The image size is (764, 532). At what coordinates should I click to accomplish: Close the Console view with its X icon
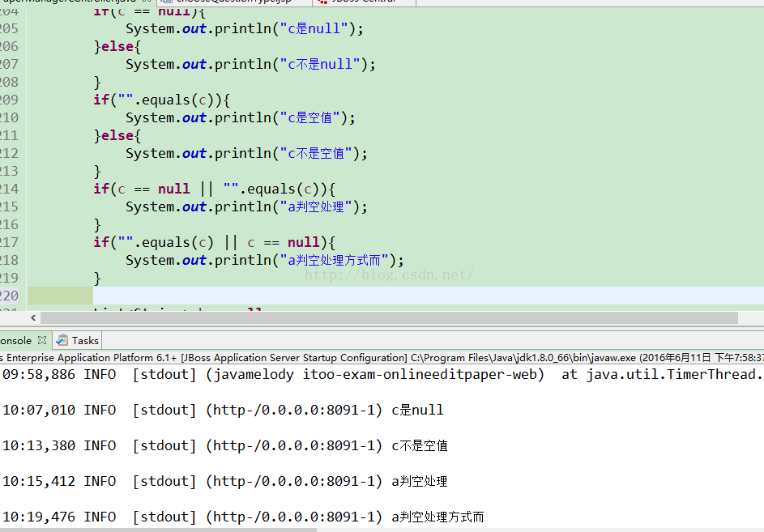point(42,340)
